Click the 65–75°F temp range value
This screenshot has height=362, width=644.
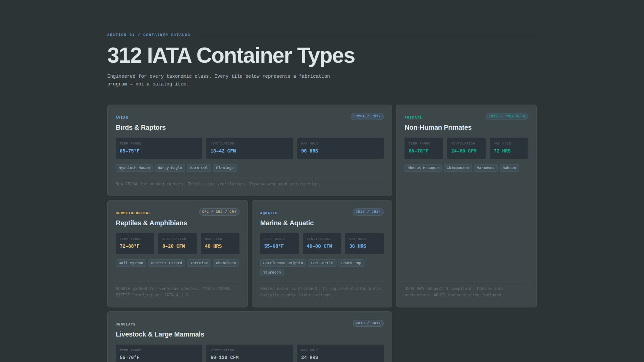click(x=129, y=151)
